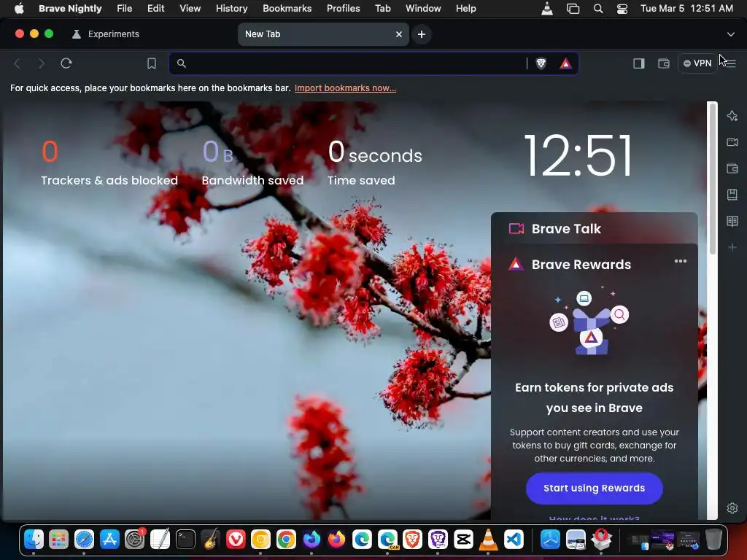Launch Google Chrome from the Dock
The width and height of the screenshot is (747, 560).
click(x=286, y=540)
